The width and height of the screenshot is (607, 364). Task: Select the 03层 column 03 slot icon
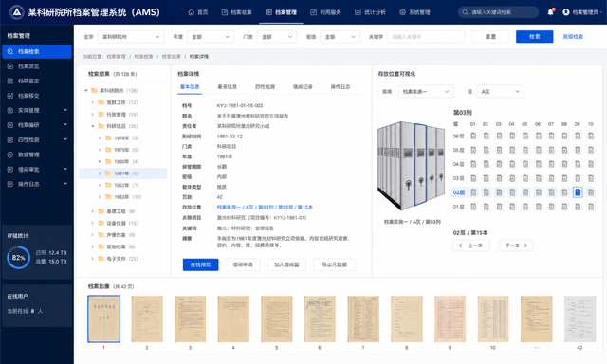[x=499, y=178]
